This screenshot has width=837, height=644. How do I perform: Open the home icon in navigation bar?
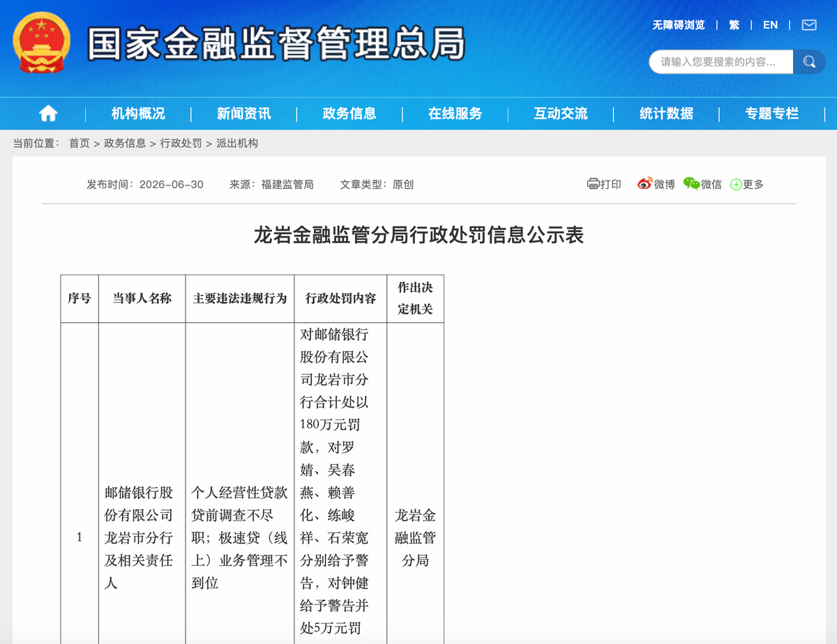(48, 114)
